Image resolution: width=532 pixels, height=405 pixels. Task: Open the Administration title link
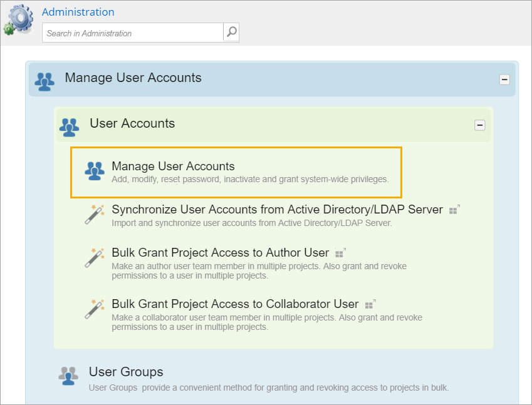click(x=78, y=12)
